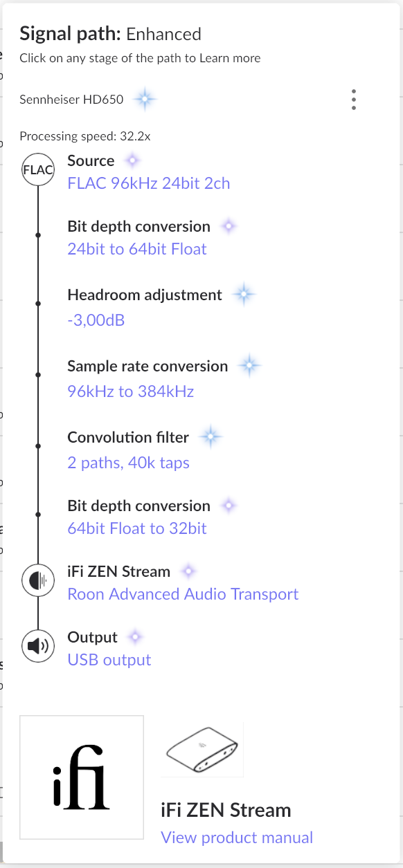This screenshot has height=868, width=403.
Task: Click the purple star next to Source
Action: (x=132, y=160)
